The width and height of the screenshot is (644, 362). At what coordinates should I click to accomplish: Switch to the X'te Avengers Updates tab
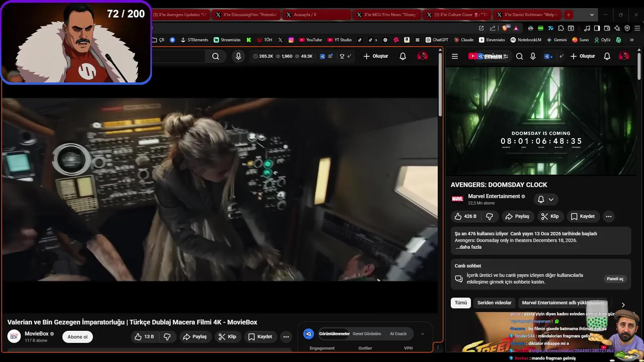pos(179,15)
